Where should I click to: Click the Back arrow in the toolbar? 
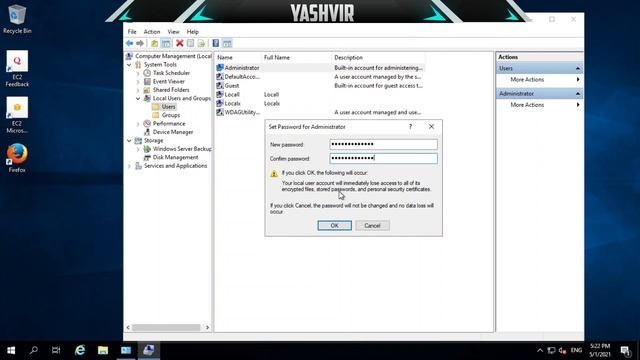(x=129, y=43)
